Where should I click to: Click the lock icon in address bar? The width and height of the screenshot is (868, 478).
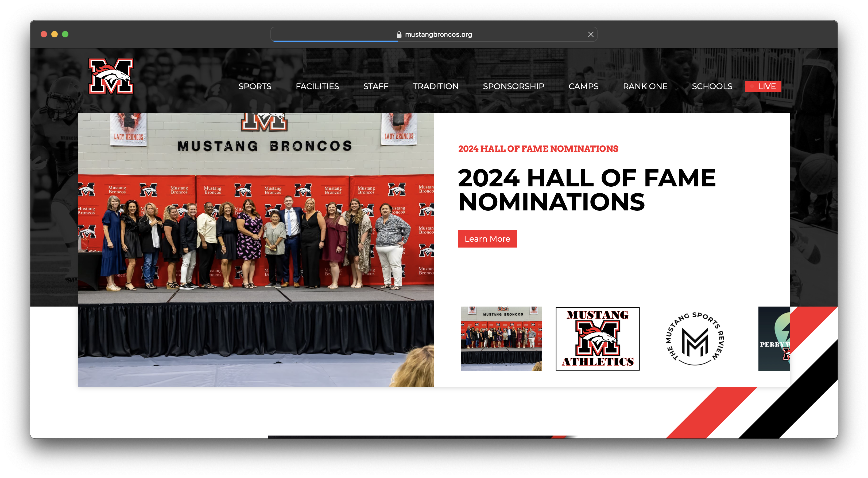399,34
